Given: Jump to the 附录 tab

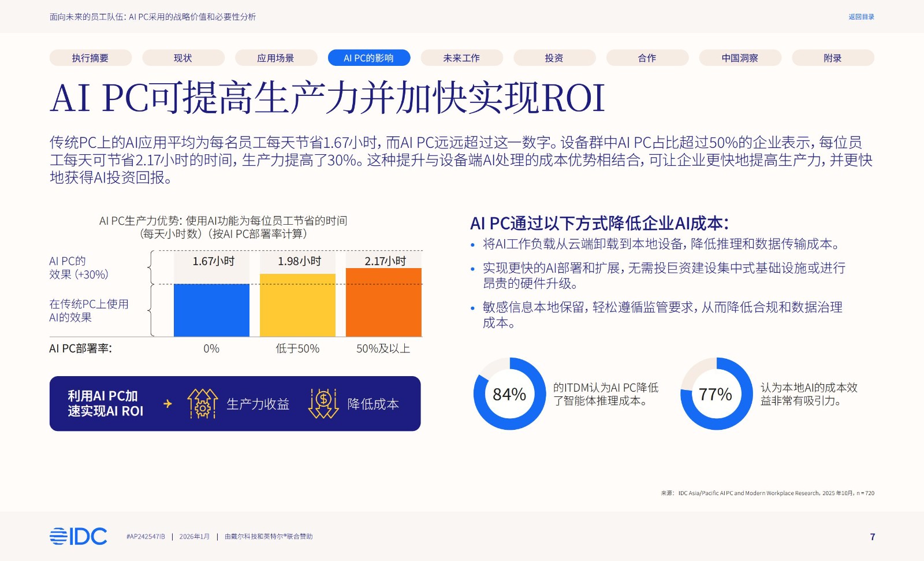Looking at the screenshot, I should [832, 58].
